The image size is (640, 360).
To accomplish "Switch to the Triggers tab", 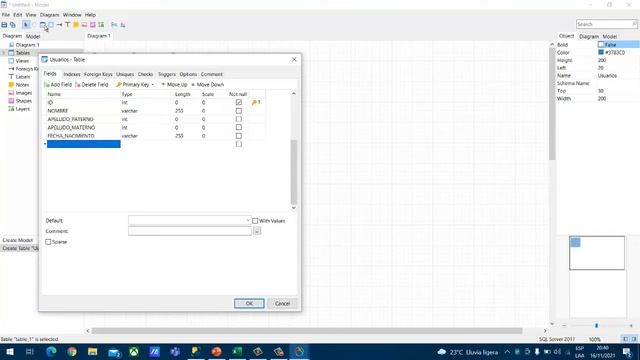I will tap(167, 74).
